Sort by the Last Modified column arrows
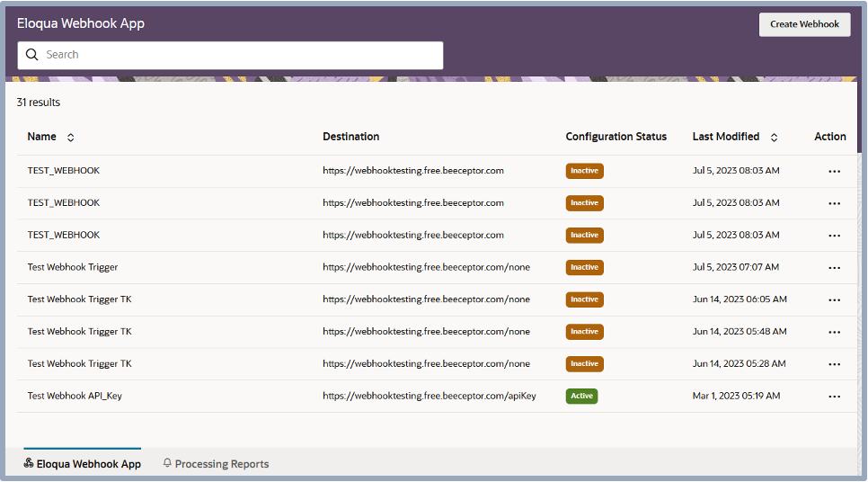This screenshot has width=868, height=482. pos(774,138)
